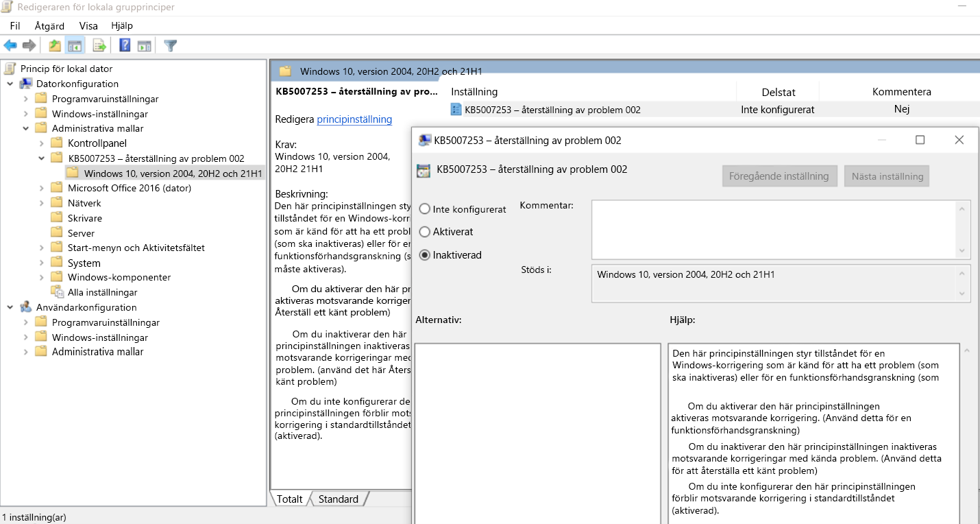The image size is (980, 524).
Task: Click the Föregående inställning button
Action: coord(781,176)
